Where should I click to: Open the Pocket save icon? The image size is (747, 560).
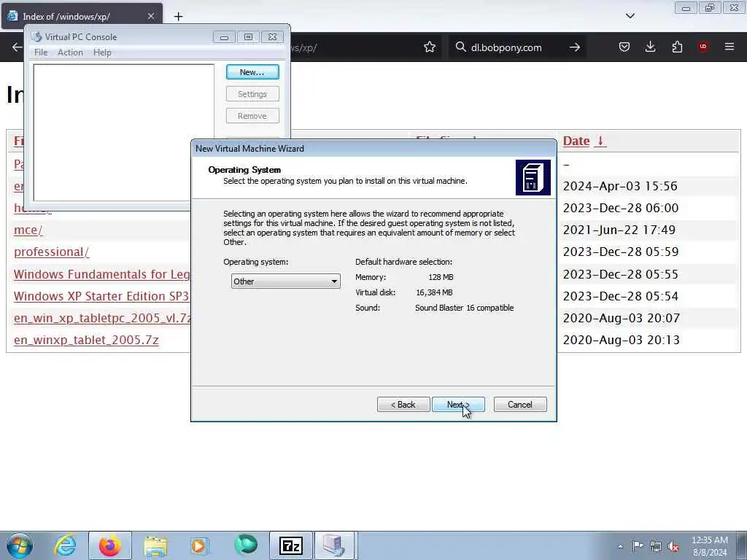tap(624, 47)
